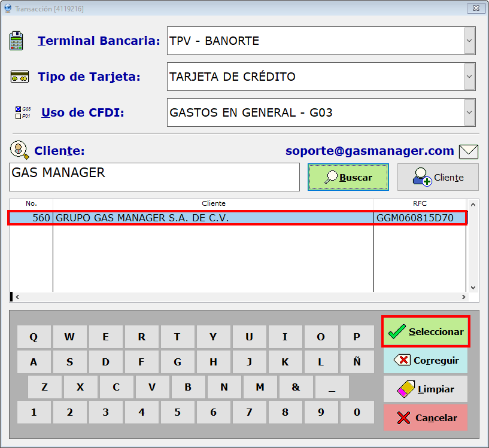The width and height of the screenshot is (489, 448).
Task: Open the Tipo de Tarjeta dropdown
Action: [469, 77]
